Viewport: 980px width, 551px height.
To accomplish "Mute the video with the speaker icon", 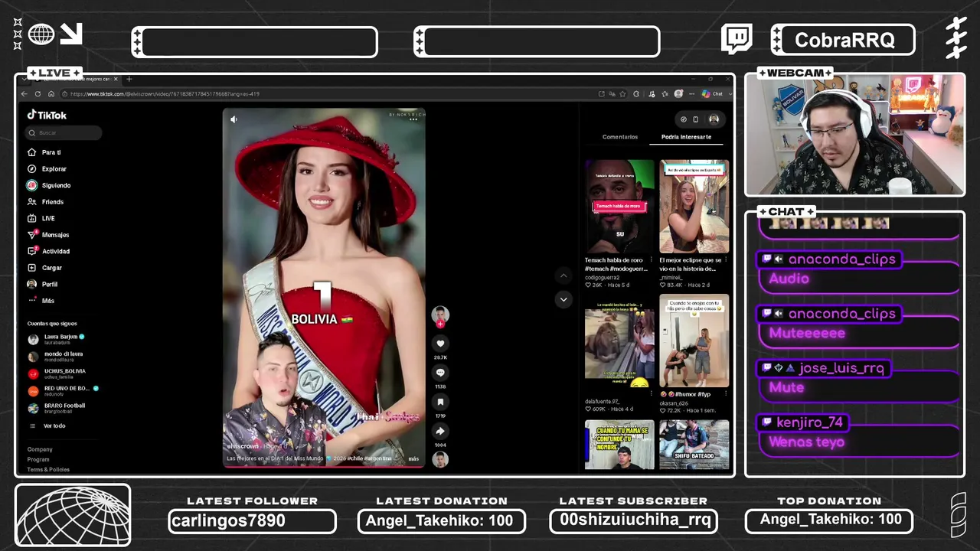I will (x=234, y=119).
